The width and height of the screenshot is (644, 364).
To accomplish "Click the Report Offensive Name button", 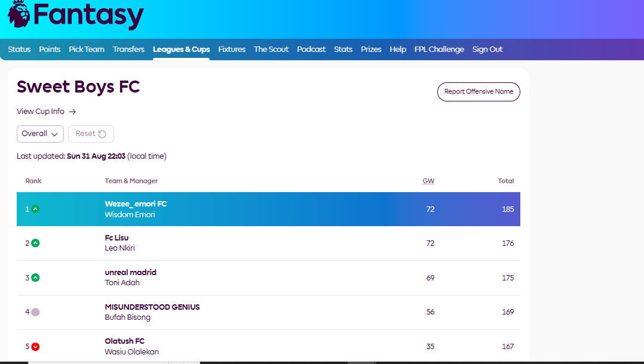I will coord(479,92).
